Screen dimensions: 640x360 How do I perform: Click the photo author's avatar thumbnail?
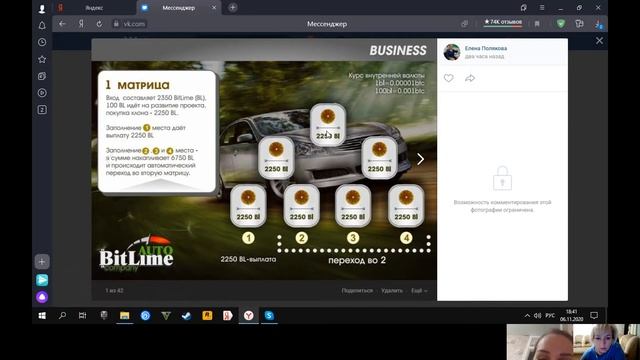point(452,52)
